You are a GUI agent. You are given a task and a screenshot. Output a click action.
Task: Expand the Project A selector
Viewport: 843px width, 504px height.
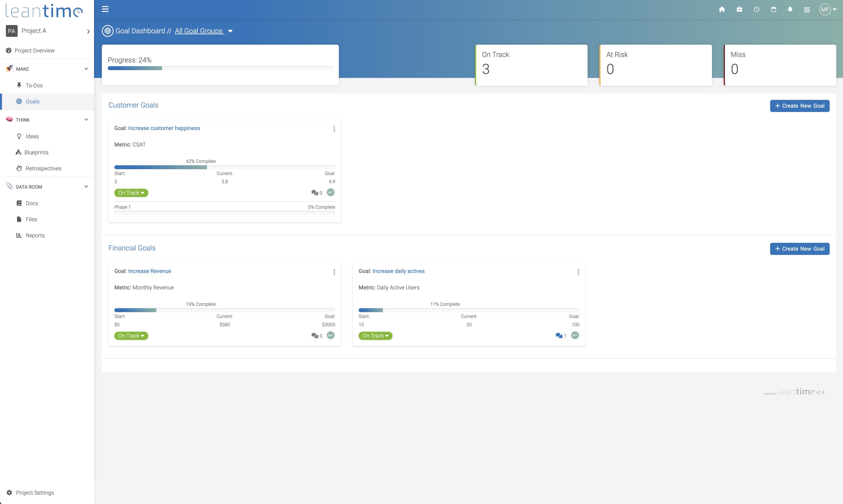click(x=88, y=31)
